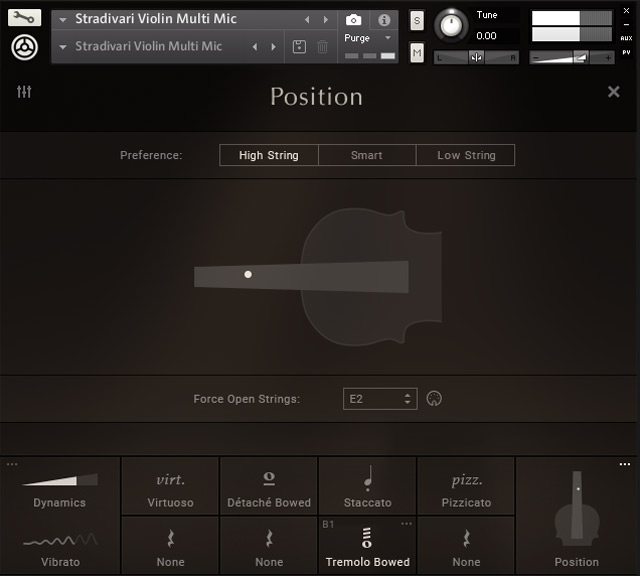Select the Staccato articulation slot
This screenshot has height=576, width=640.
[368, 486]
